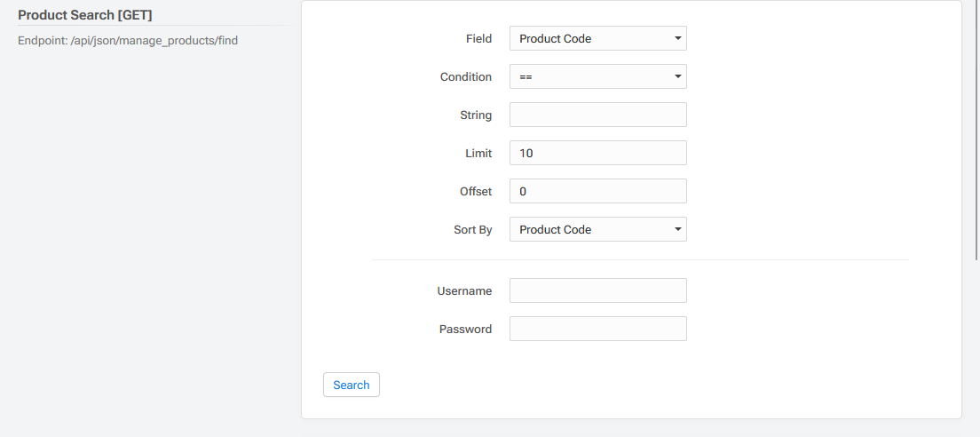Viewport: 980px width, 437px height.
Task: Click the Product Search [GET] heading
Action: pos(85,15)
